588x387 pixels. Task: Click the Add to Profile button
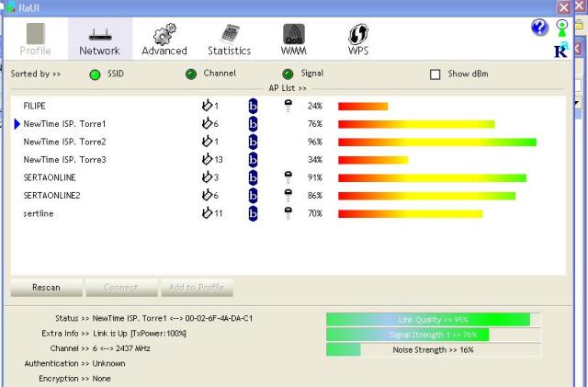click(x=197, y=288)
